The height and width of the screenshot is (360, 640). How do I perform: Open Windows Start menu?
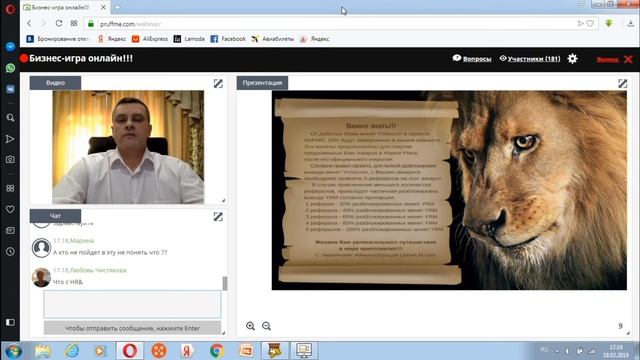[x=13, y=351]
